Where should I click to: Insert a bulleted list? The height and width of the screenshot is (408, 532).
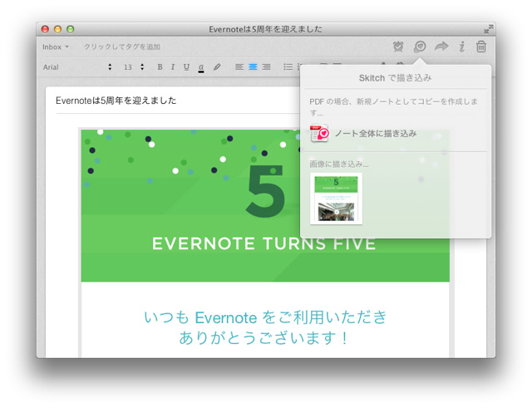(288, 67)
